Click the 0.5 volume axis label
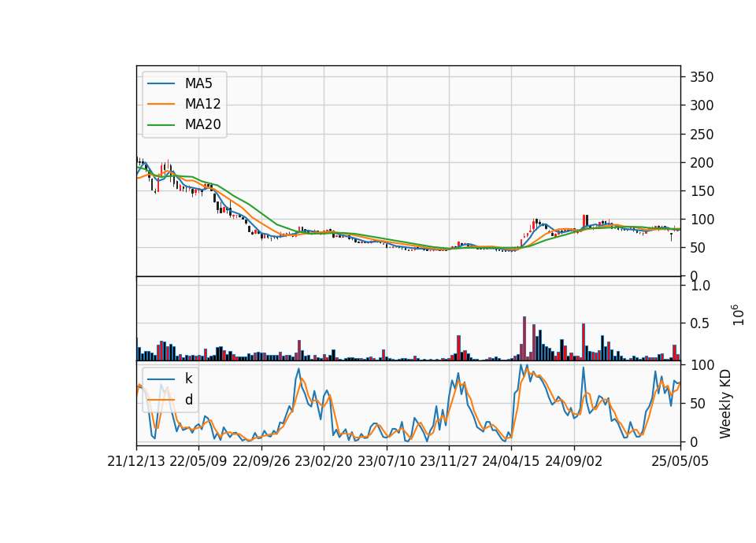This screenshot has height=543, width=756. point(700,323)
